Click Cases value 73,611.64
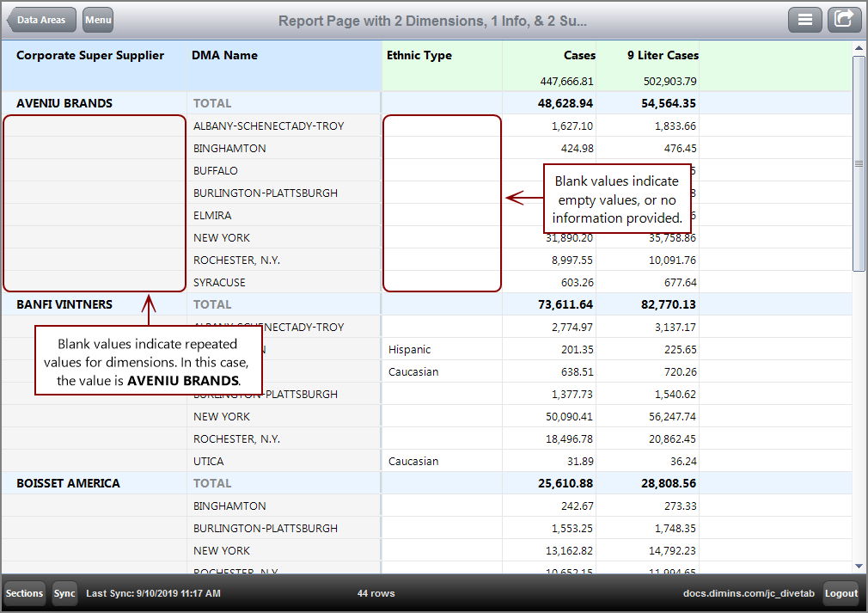The image size is (868, 613). 565,304
